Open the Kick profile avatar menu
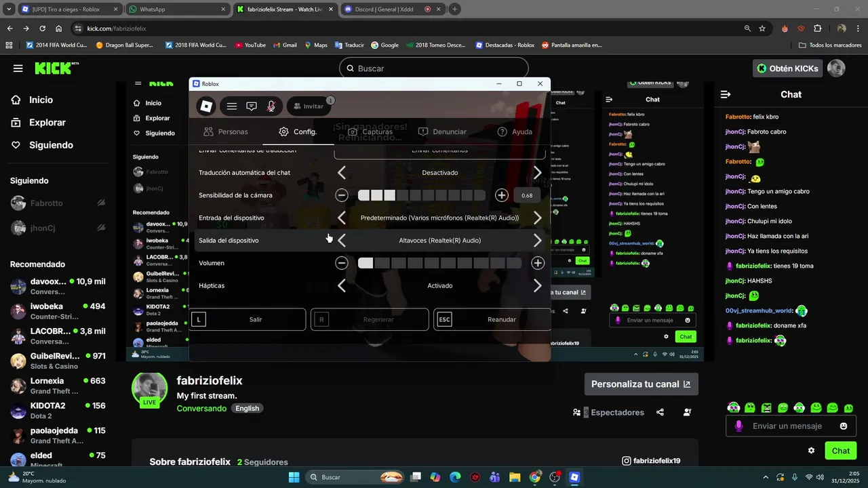Screen dimensions: 868x488 (x=836, y=68)
